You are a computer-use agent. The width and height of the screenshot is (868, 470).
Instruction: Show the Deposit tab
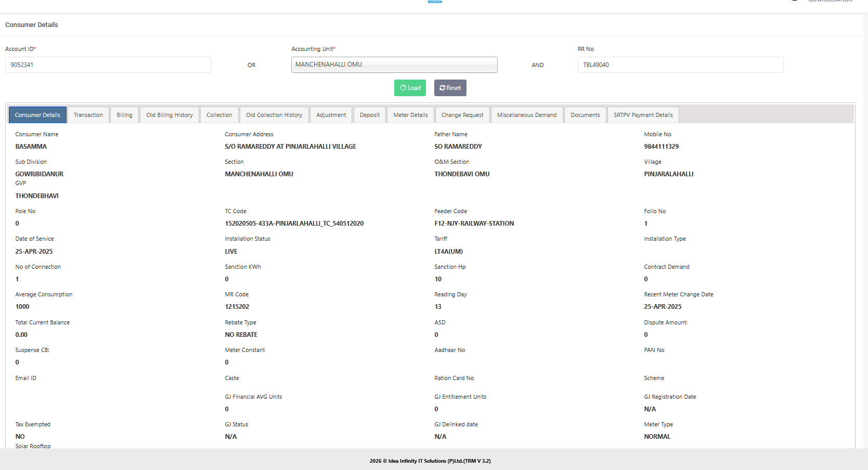pyautogui.click(x=370, y=115)
